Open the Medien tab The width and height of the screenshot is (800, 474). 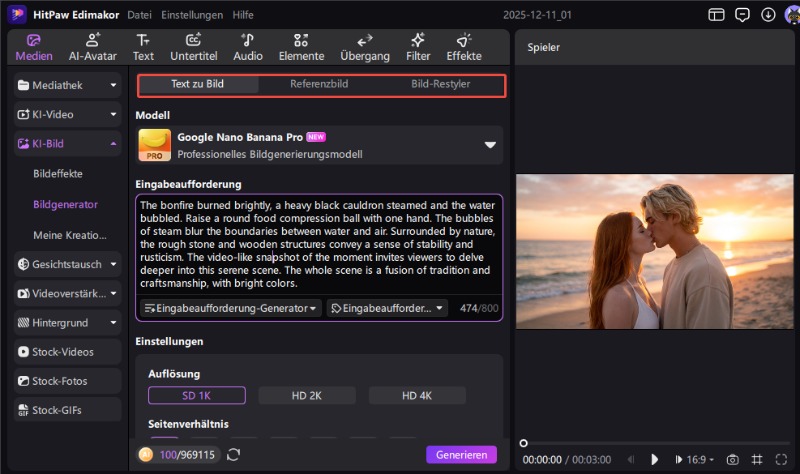tap(34, 47)
